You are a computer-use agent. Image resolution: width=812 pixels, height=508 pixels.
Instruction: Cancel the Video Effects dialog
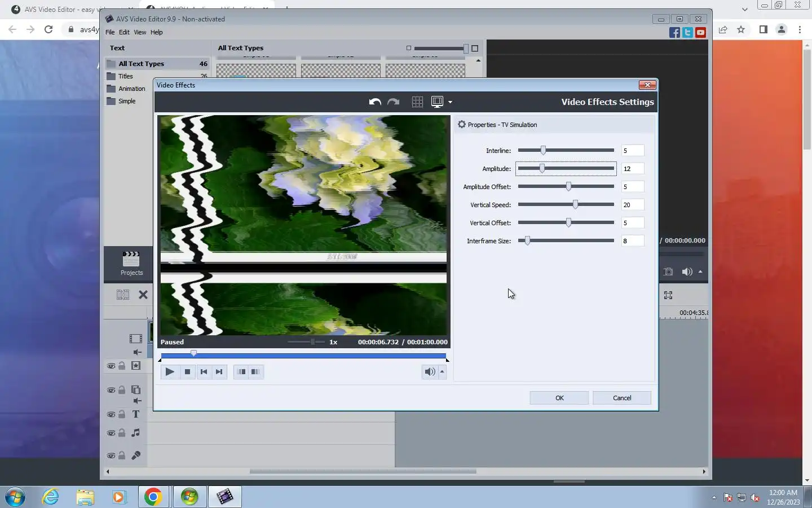[622, 398]
